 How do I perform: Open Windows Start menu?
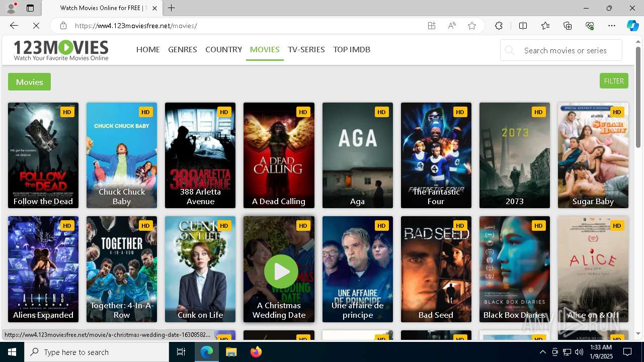[12, 352]
